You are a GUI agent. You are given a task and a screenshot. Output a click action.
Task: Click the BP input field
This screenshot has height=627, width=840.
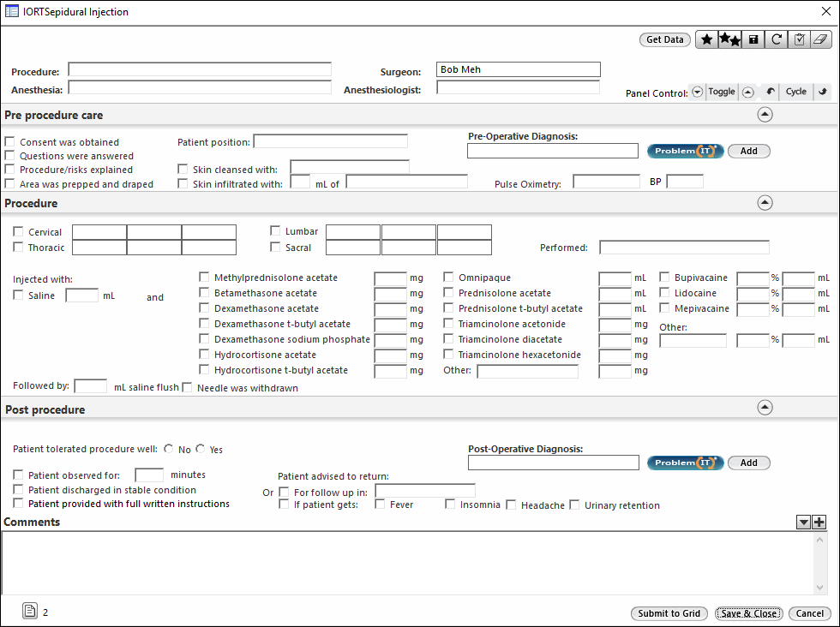[685, 182]
